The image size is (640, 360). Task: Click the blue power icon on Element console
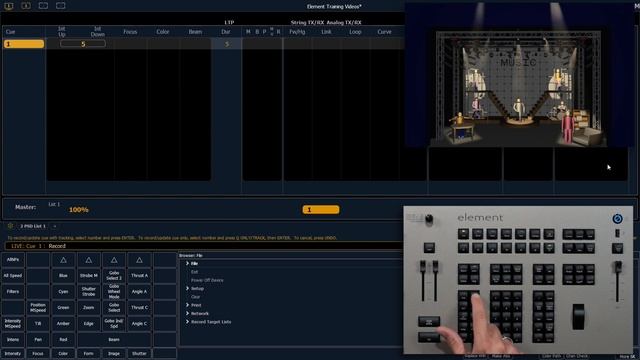(x=617, y=219)
